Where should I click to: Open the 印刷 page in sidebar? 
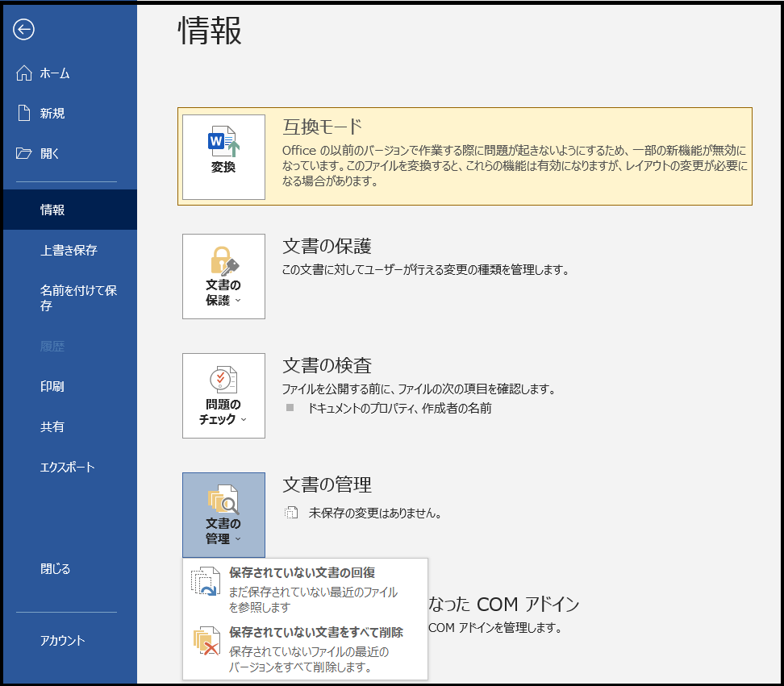(52, 387)
